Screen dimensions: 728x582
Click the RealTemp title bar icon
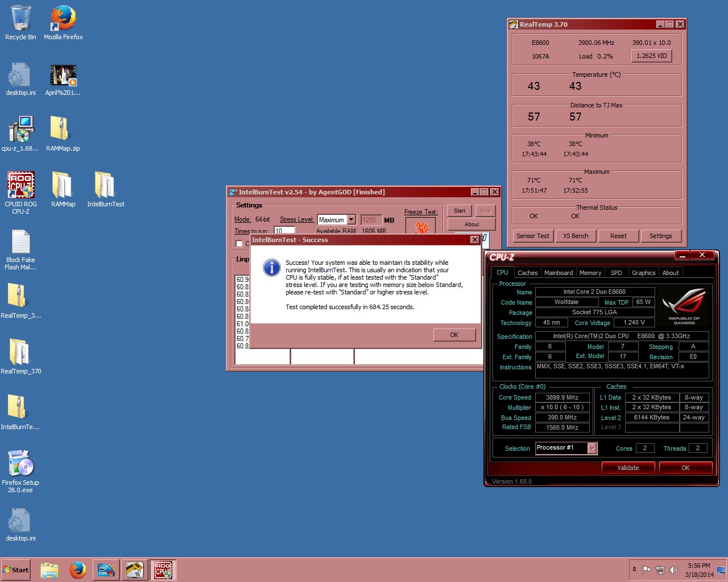514,24
